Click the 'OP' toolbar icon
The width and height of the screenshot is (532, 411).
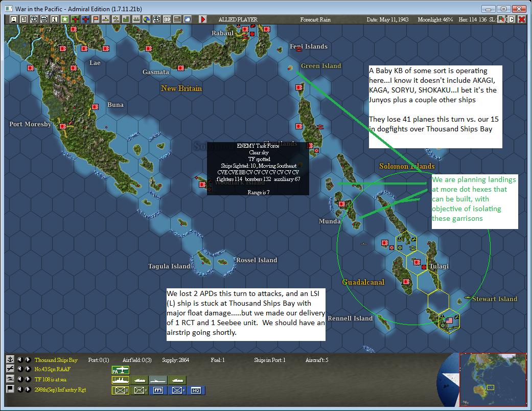[167, 19]
